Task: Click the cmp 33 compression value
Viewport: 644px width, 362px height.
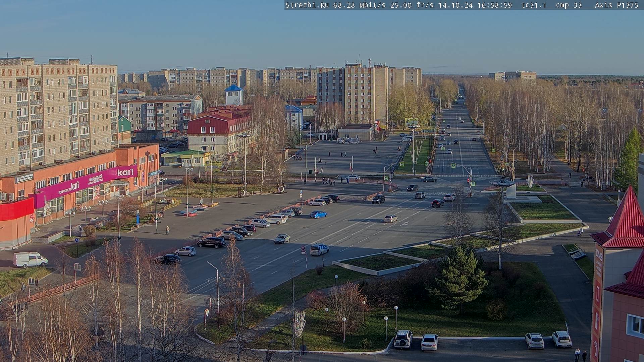Action: [569, 5]
